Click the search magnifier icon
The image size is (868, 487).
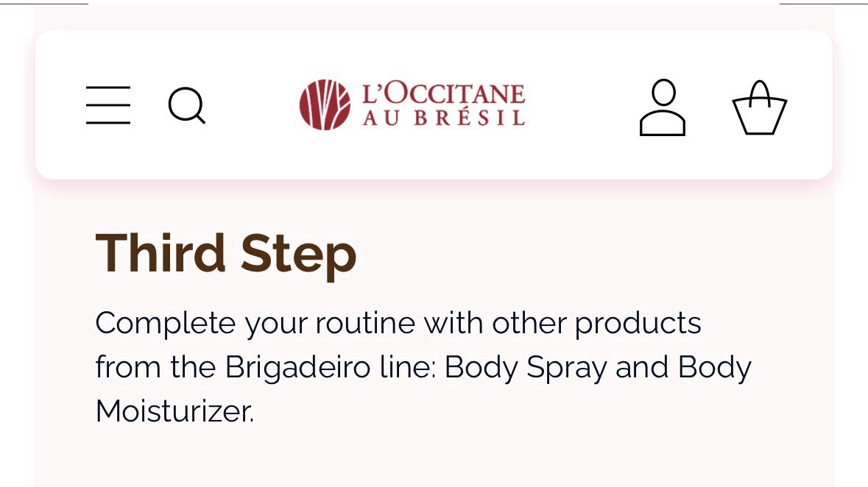pos(186,105)
